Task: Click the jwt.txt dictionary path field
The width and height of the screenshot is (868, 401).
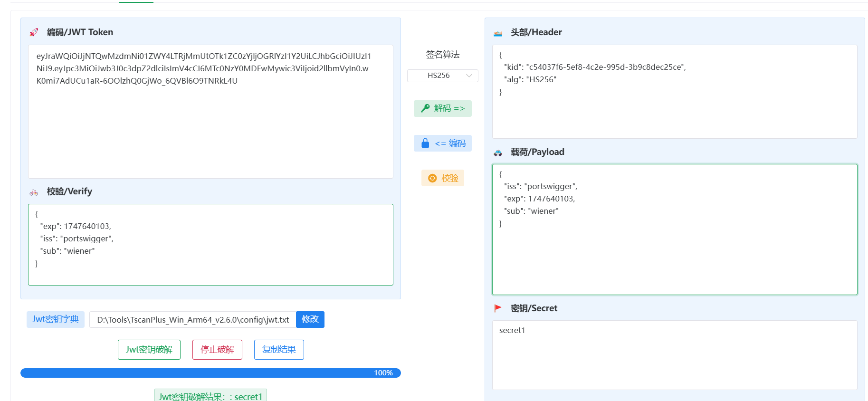Action: point(192,320)
